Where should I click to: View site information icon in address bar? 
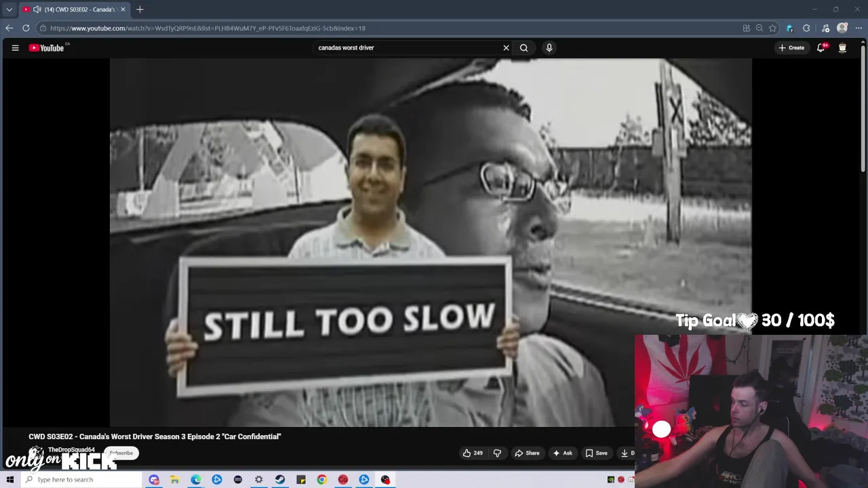pyautogui.click(x=42, y=28)
